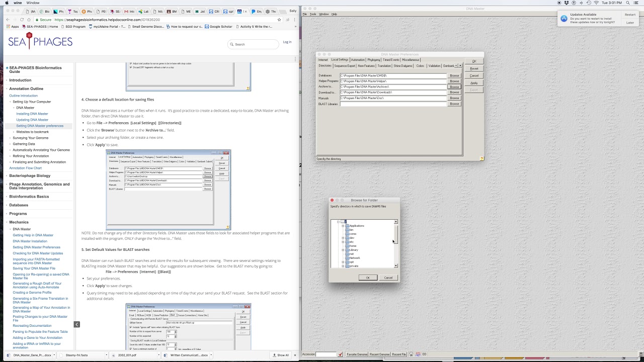Viewport: 644px width, 362px height.
Task: Open macOS Spotlight search icon
Action: click(x=628, y=3)
